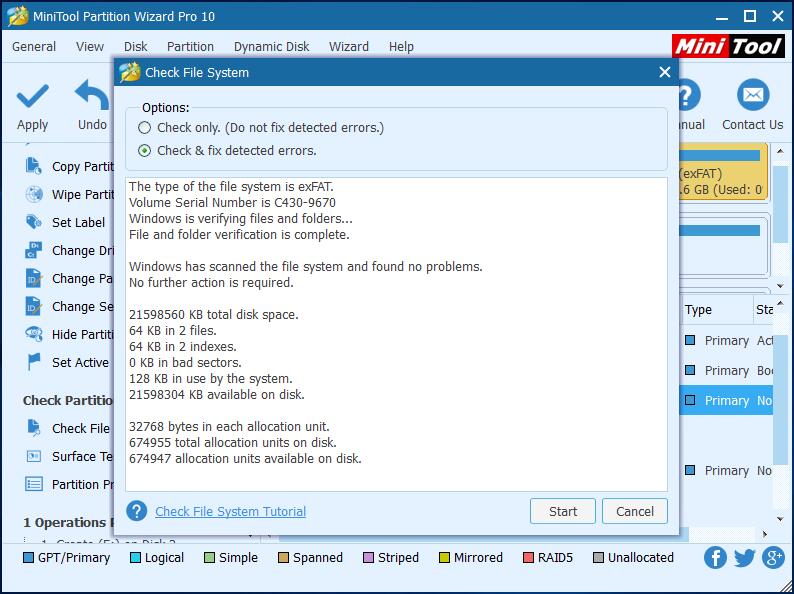Click the Surface Test icon
Screen dimensions: 794x594
point(34,456)
